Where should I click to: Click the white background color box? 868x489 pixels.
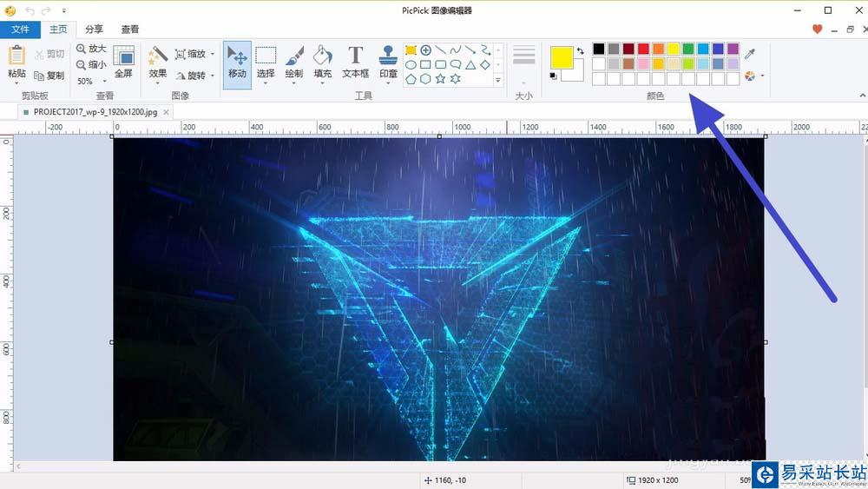pyautogui.click(x=575, y=72)
